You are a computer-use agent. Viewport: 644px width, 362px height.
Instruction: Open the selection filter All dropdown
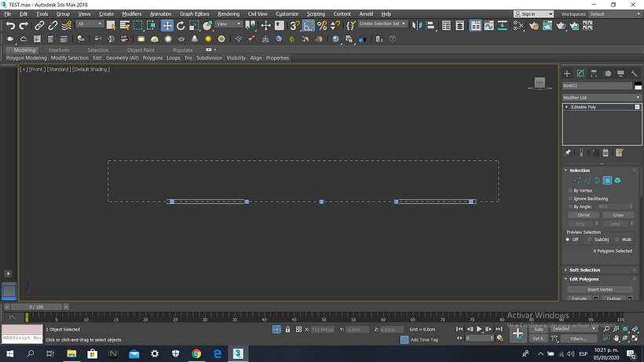coord(90,24)
